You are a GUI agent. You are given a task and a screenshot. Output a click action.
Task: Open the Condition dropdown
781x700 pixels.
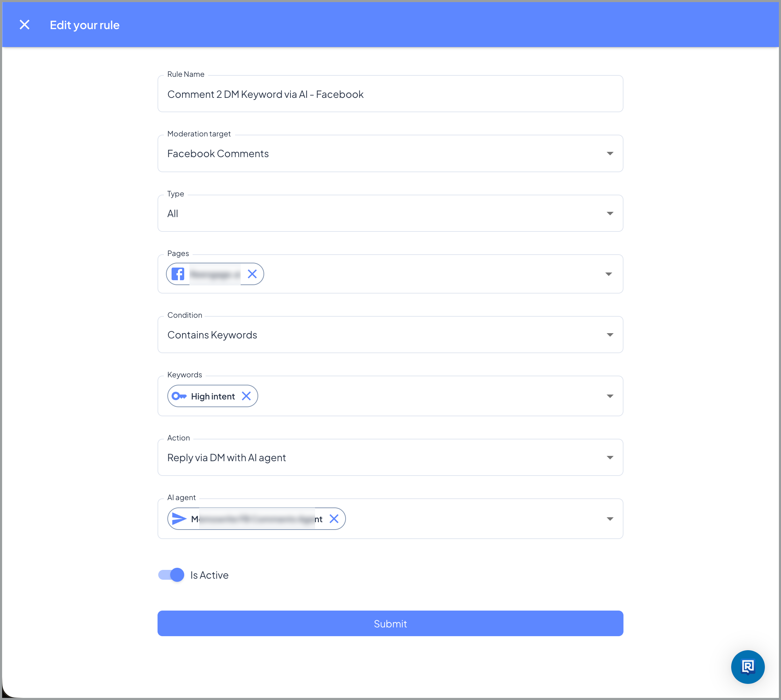coord(390,335)
